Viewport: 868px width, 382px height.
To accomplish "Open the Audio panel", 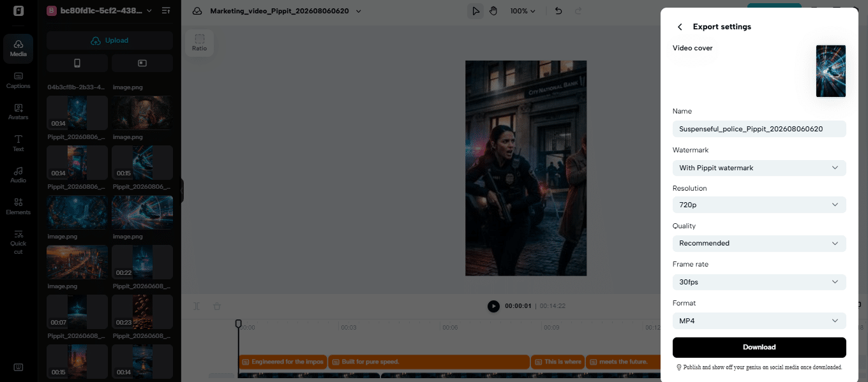I will 18,175.
